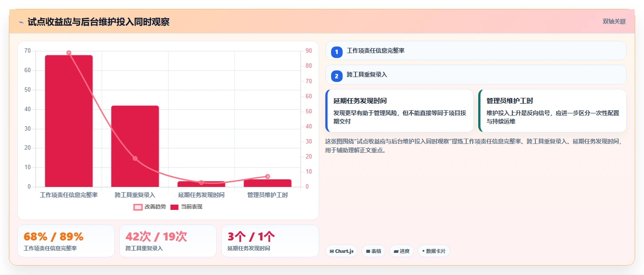
Task: Click the 表格 tag
Action: [374, 251]
